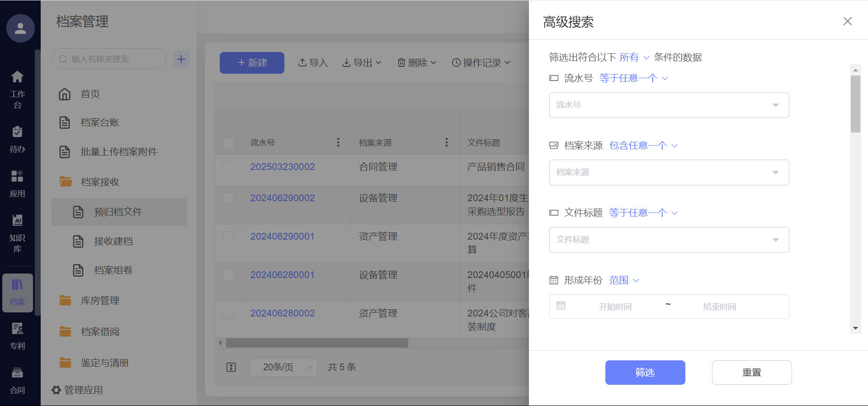The image size is (868, 406).
Task: Check the row checkbox for 202503230002
Action: point(228,167)
